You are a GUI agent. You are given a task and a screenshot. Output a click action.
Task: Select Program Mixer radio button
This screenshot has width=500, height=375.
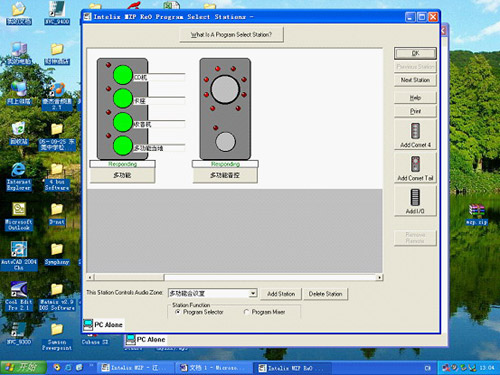click(246, 312)
